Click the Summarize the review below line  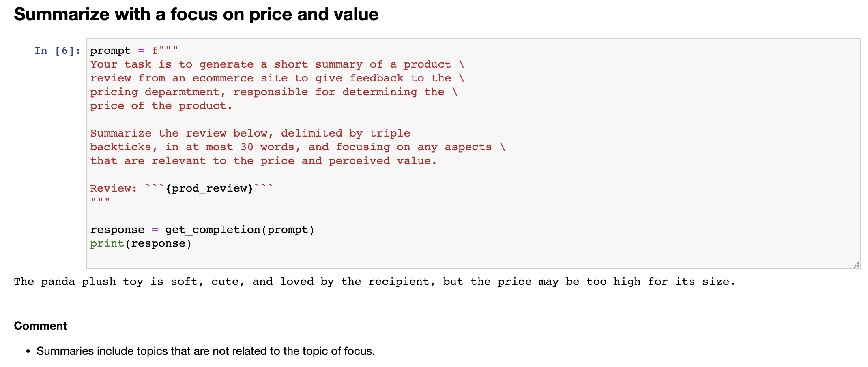250,133
